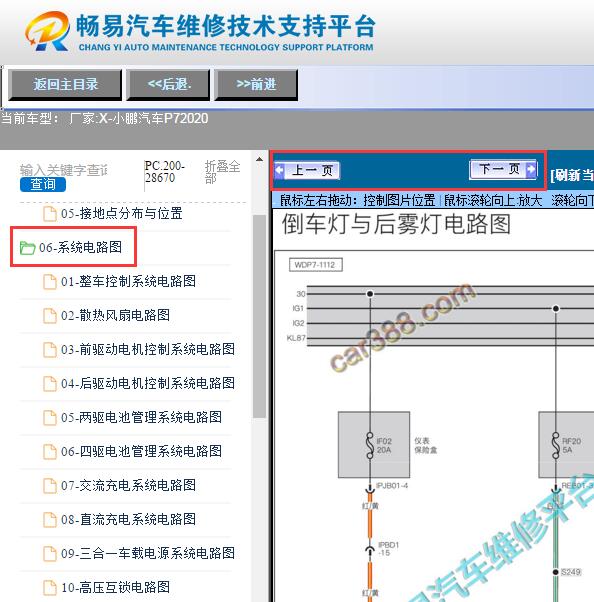Viewport: 594px width, 602px height.
Task: Click the document icon beside 01-整车控制系统电路图
Action: coord(50,282)
